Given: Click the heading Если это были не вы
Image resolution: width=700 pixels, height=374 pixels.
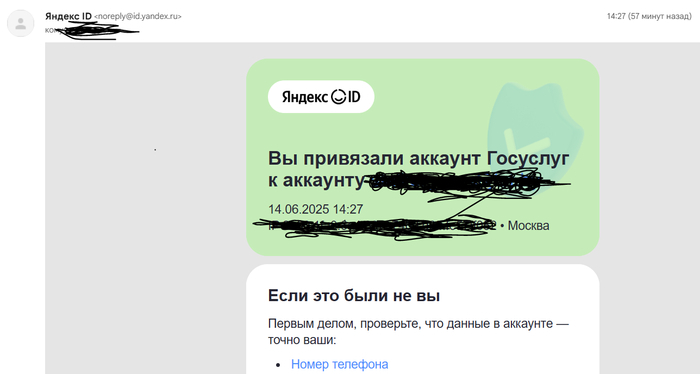Looking at the screenshot, I should 354,295.
